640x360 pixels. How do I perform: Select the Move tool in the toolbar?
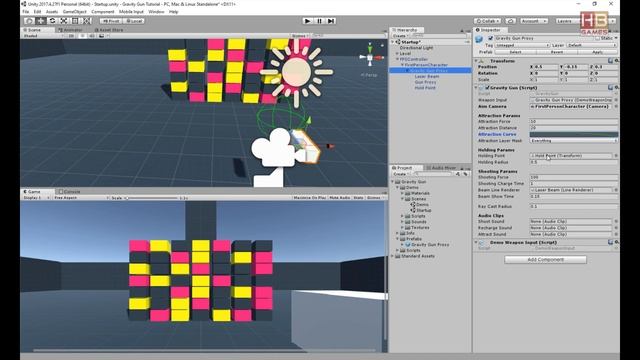[x=41, y=21]
